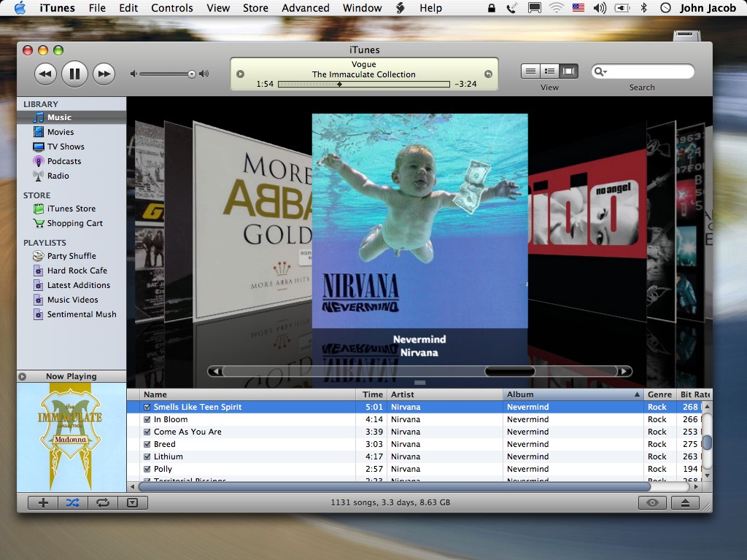
Task: Switch to grouped album view
Action: click(549, 71)
